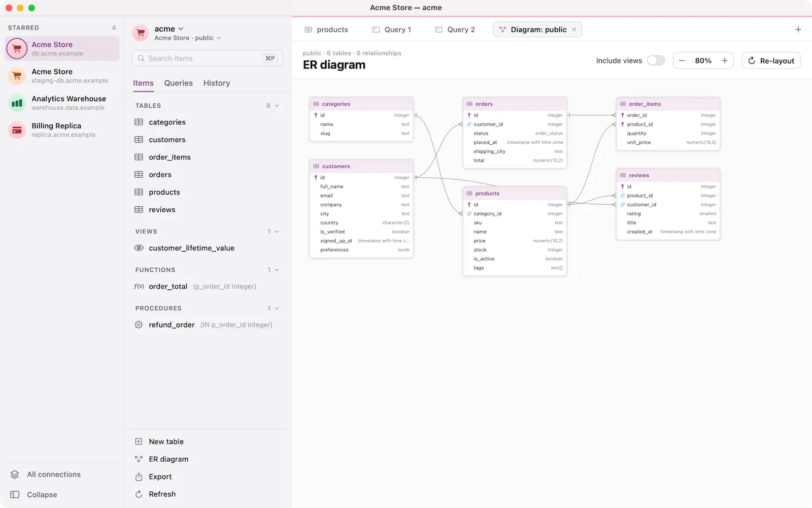Viewport: 812px width, 508px height.
Task: Click the All connections layers icon
Action: tap(15, 474)
